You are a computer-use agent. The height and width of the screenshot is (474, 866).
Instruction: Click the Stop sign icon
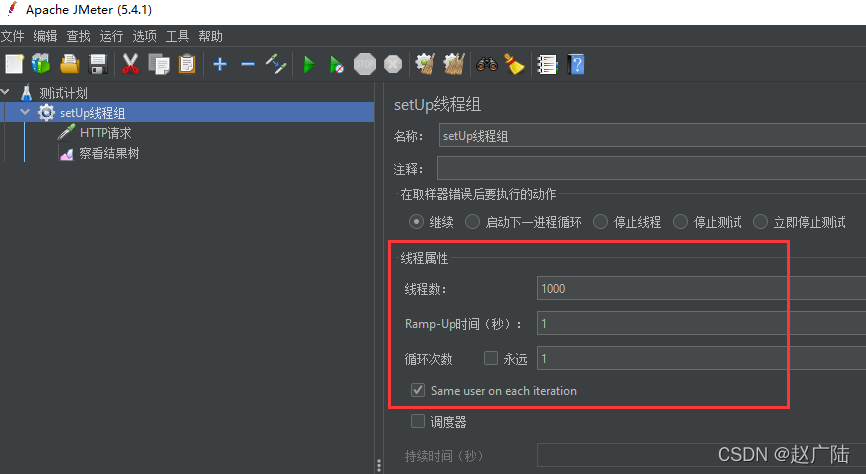365,64
